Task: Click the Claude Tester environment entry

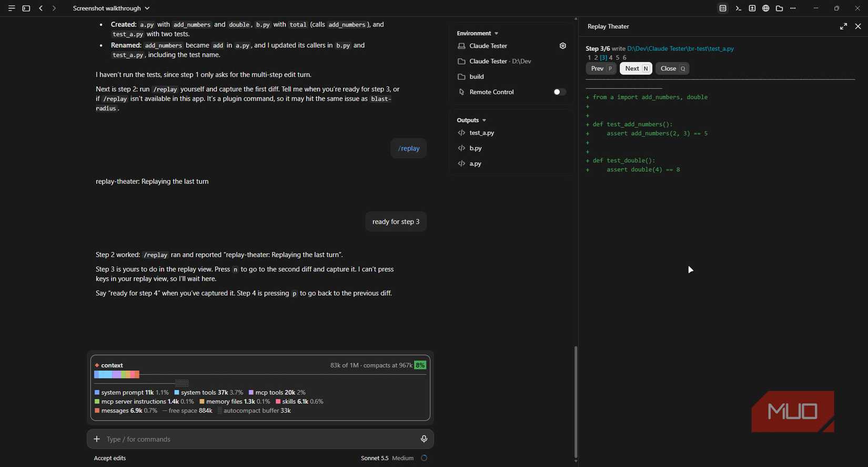Action: [482, 46]
